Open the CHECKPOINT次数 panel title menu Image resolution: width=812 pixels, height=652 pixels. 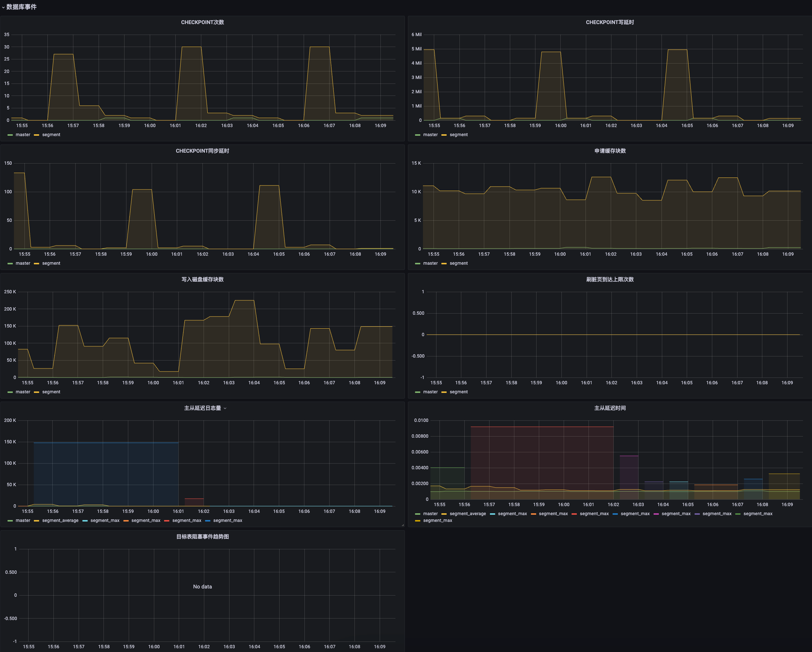(x=202, y=22)
